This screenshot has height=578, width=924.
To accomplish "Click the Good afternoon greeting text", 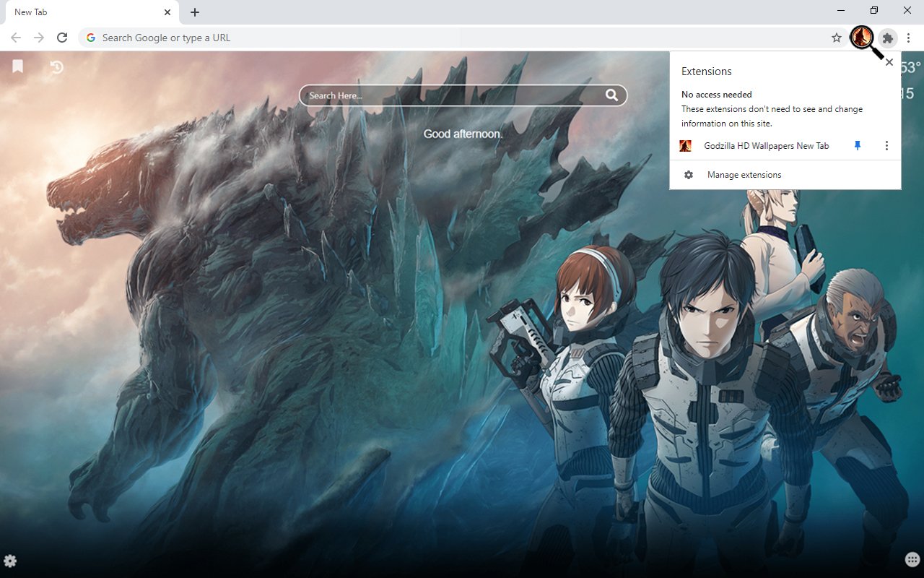I will [x=463, y=134].
